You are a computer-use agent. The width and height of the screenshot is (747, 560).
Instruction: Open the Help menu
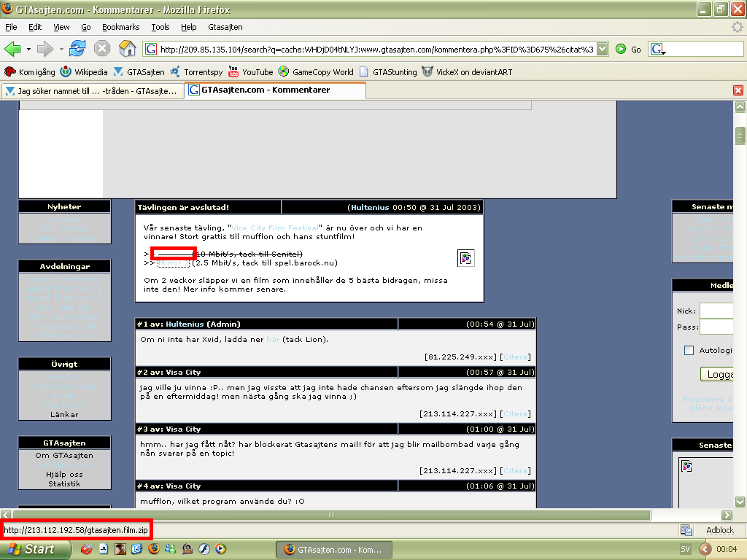189,27
